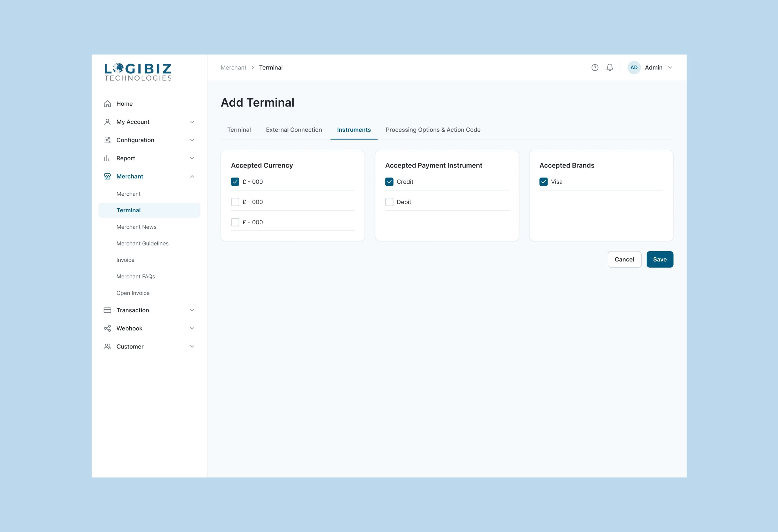778x532 pixels.
Task: Click the Admin username label
Action: (654, 68)
